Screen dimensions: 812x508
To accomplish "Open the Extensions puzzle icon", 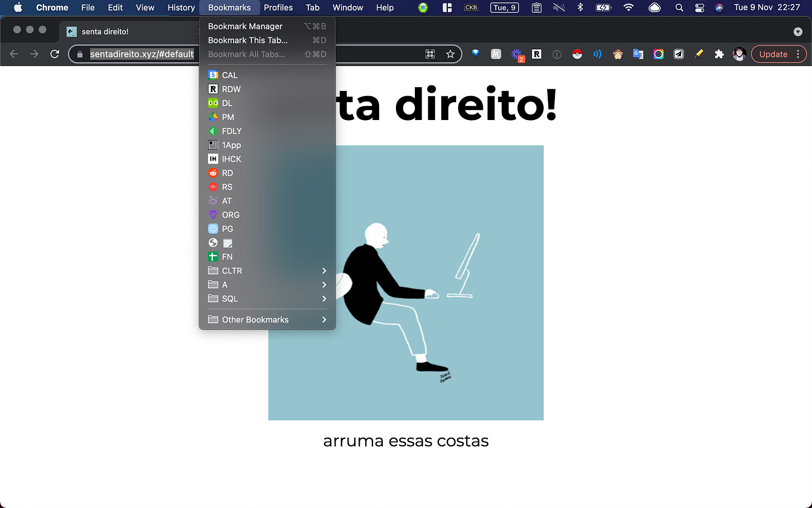I will click(719, 54).
